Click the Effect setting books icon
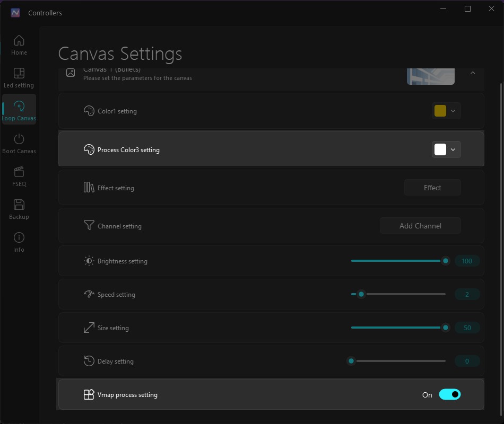504x424 pixels. (x=89, y=187)
